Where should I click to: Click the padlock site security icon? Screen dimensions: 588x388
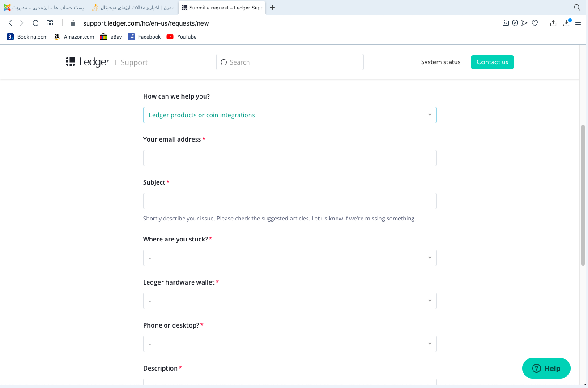73,23
